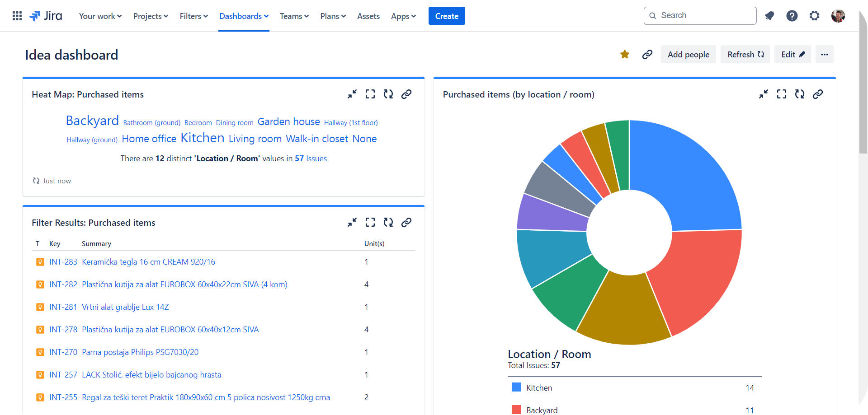Expand the Your work menu
Viewport: 868px width, 415px height.
pos(100,16)
